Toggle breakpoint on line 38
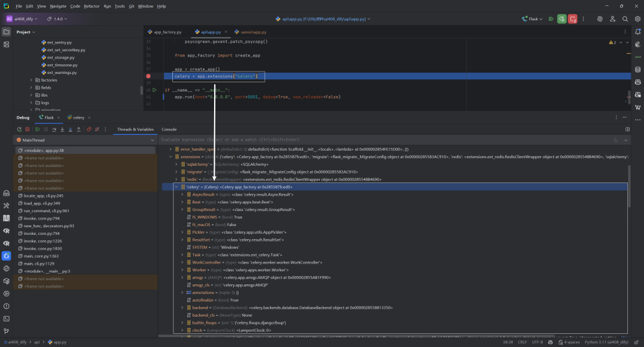644x347 pixels. point(148,76)
